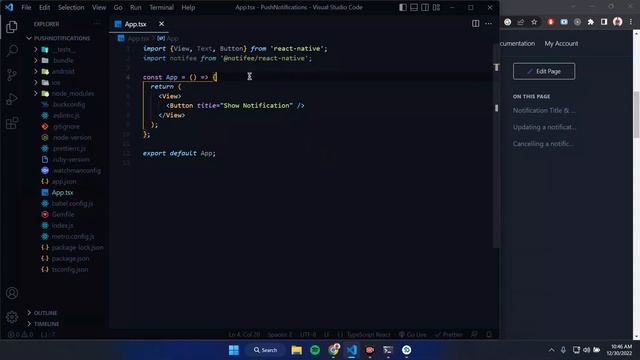Click the taskbar Search box

(265, 350)
